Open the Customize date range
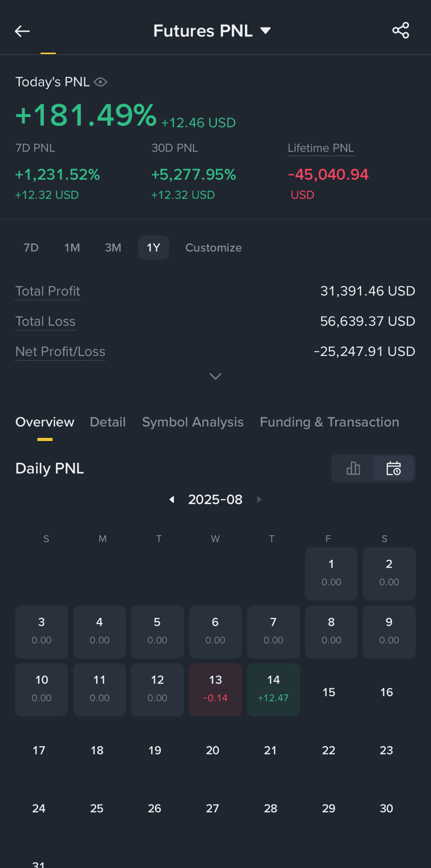This screenshot has height=868, width=431. point(213,248)
